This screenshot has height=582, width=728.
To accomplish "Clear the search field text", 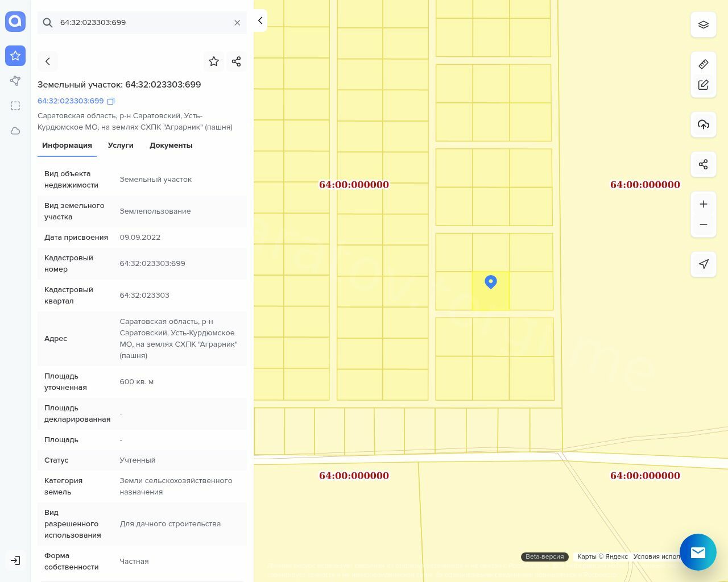I will [237, 23].
